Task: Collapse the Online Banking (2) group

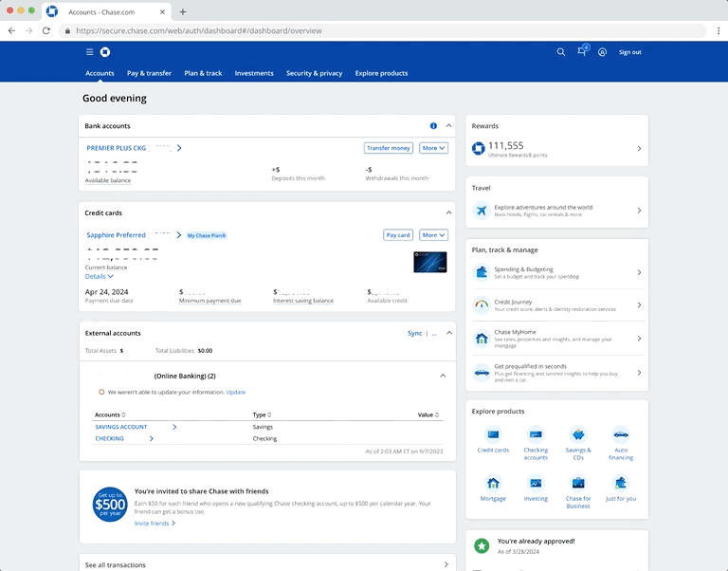Action: click(x=443, y=376)
